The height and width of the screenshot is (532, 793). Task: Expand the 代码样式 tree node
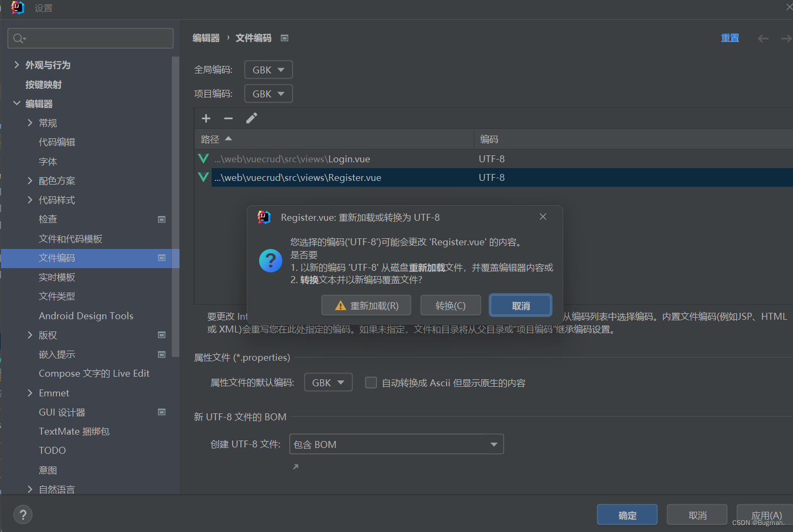pos(30,200)
